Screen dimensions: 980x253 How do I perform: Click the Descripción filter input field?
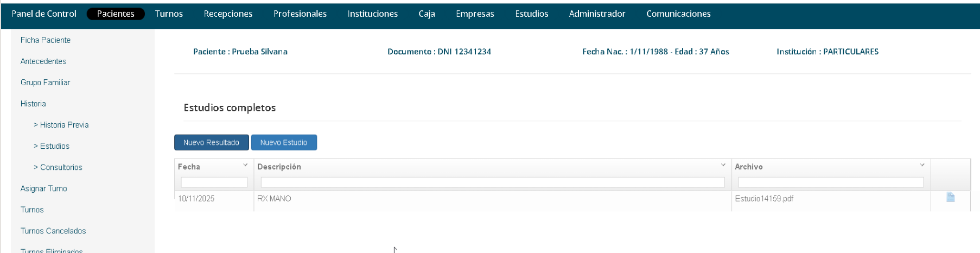[x=492, y=182]
